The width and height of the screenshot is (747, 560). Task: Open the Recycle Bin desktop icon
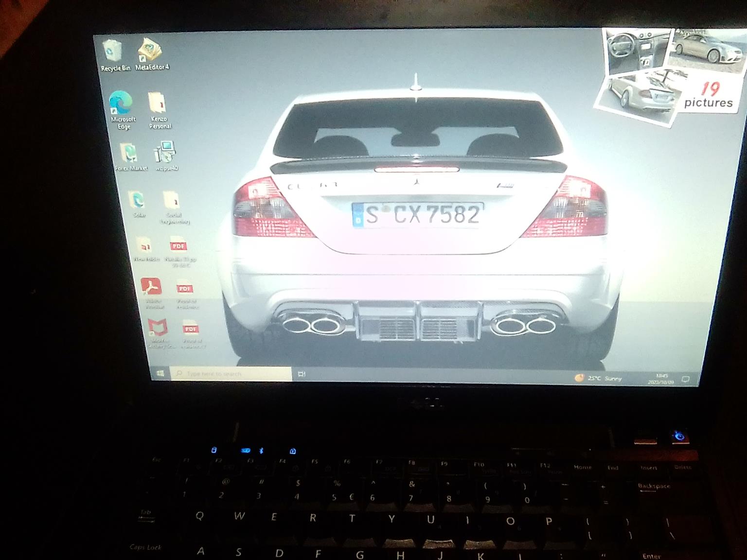(x=114, y=53)
